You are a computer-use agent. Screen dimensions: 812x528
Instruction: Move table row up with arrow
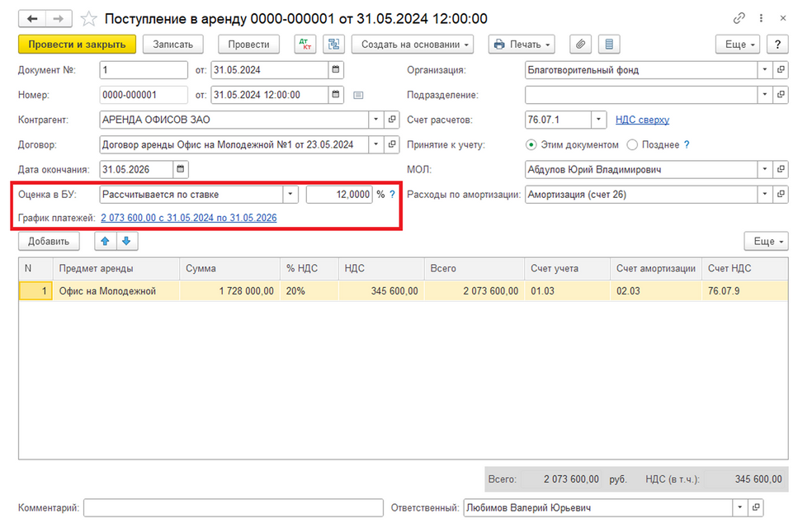pyautogui.click(x=106, y=241)
